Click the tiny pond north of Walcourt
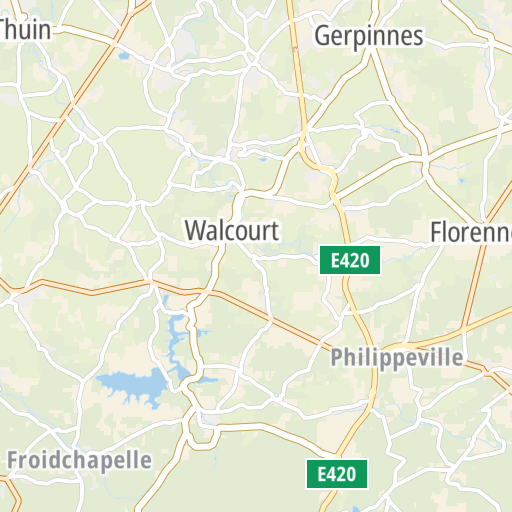512x512 pixels. pos(263,160)
